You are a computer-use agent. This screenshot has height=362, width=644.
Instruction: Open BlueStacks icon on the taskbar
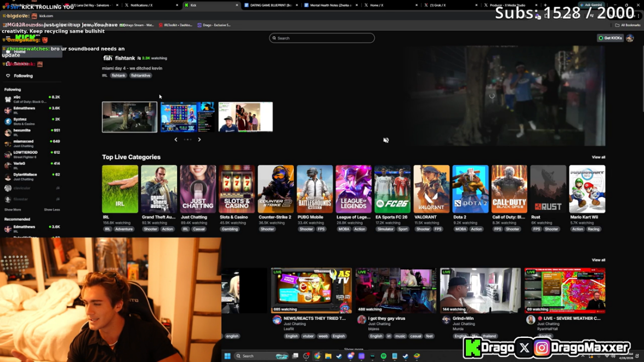(417, 356)
